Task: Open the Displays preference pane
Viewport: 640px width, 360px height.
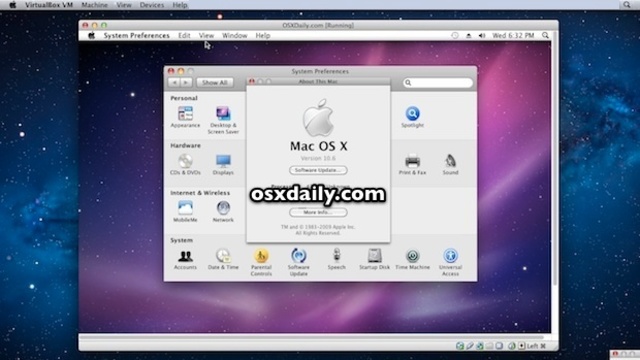Action: tap(223, 161)
